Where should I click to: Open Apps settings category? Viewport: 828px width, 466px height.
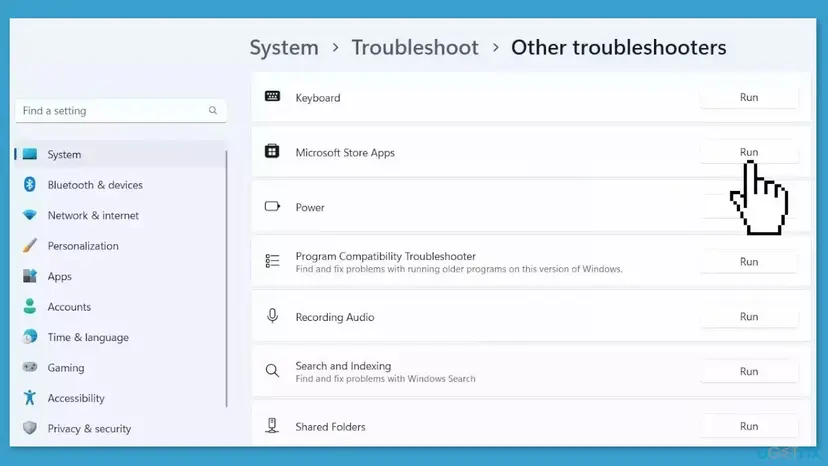[x=120, y=276]
